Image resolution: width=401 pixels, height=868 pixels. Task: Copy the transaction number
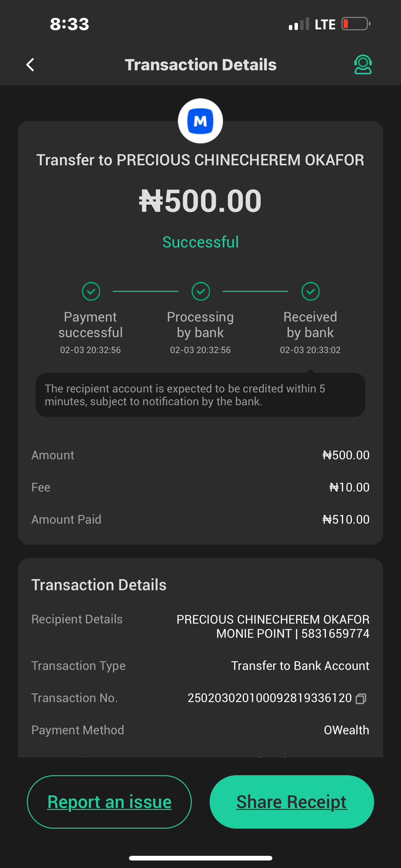pos(361,699)
